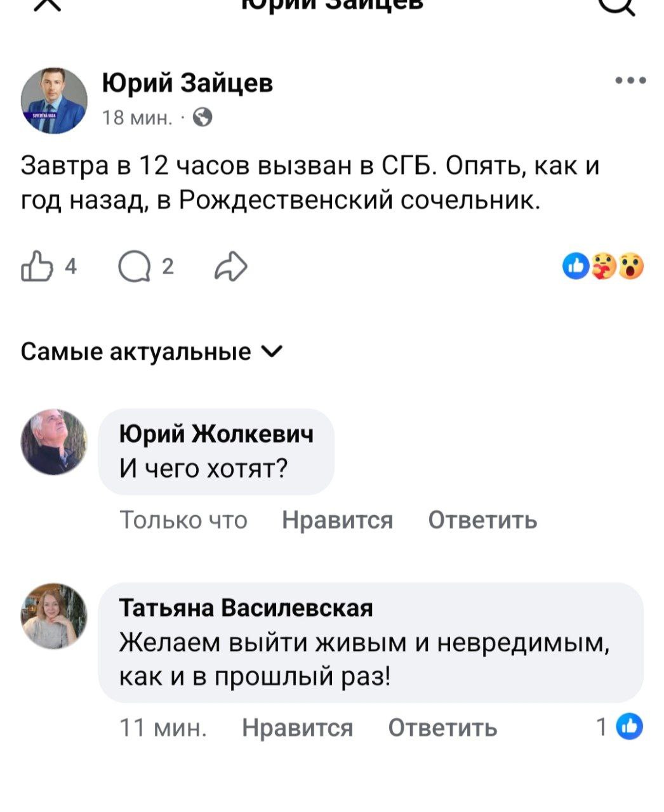View post reactions emoji summary

pos(603,266)
